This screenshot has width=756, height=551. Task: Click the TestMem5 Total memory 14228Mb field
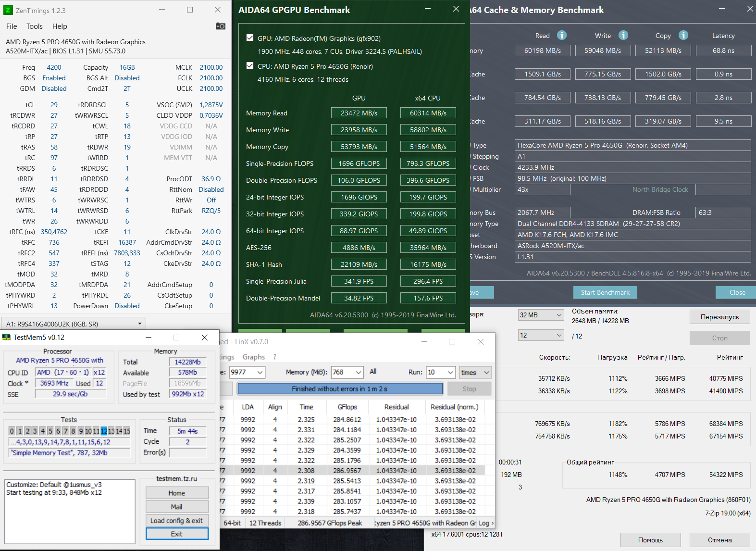[x=187, y=362]
